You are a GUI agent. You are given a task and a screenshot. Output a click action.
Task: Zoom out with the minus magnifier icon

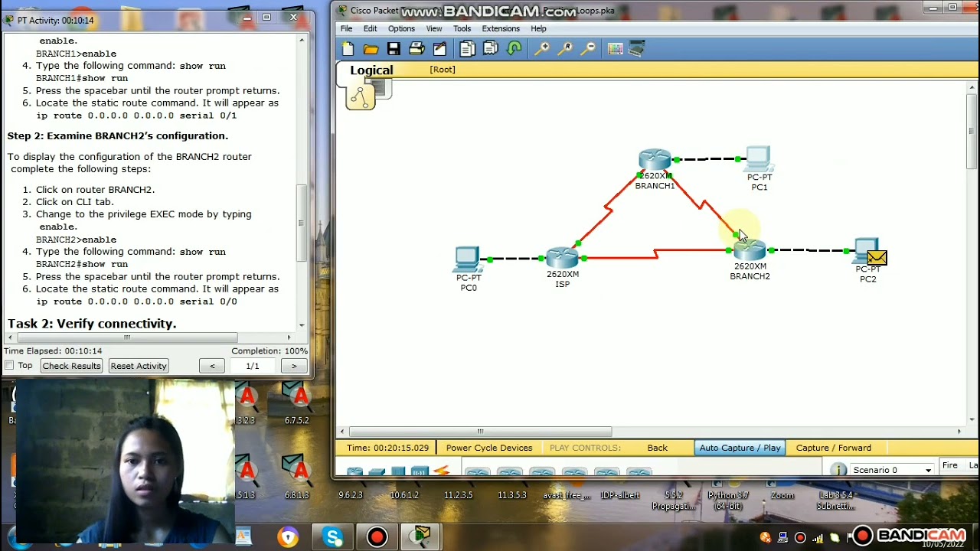(x=589, y=49)
